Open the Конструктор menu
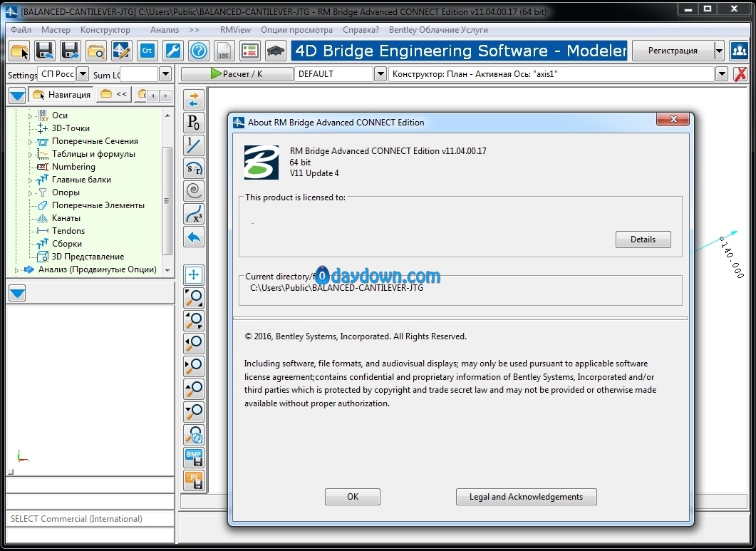The width and height of the screenshot is (756, 551). click(105, 29)
